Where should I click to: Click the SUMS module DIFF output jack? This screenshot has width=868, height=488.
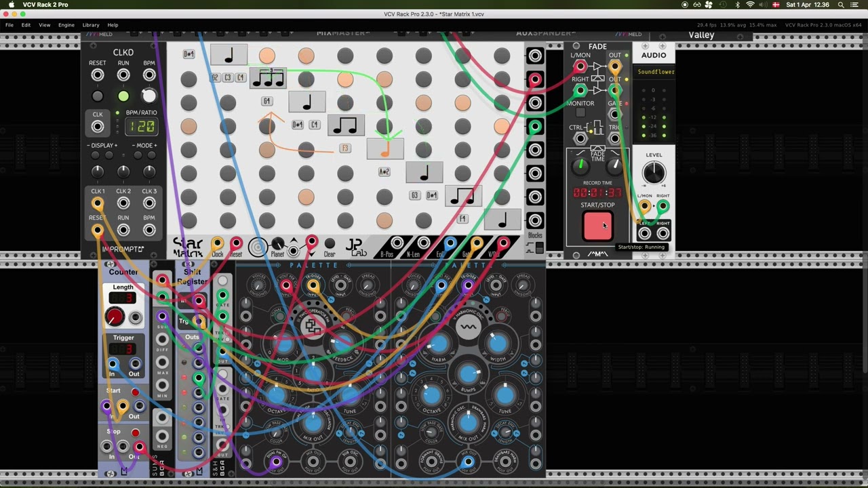coord(162,338)
